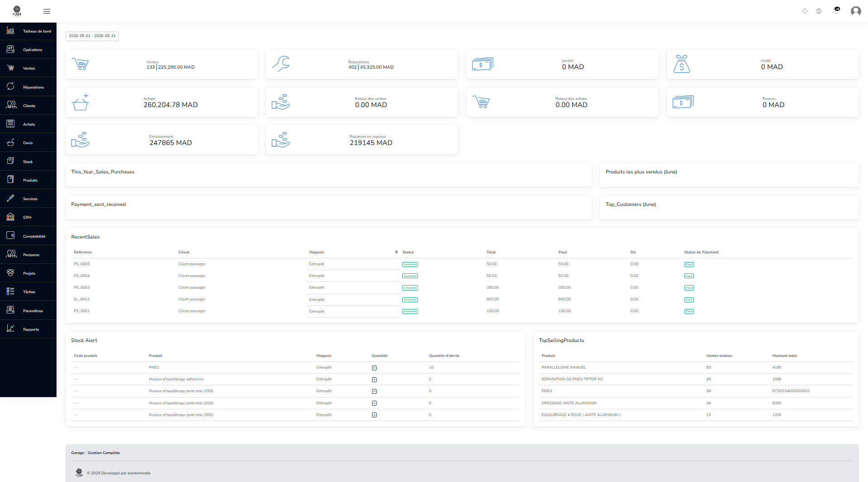Click quantity badge for Masses d'équilibrage adhésives

[374, 379]
